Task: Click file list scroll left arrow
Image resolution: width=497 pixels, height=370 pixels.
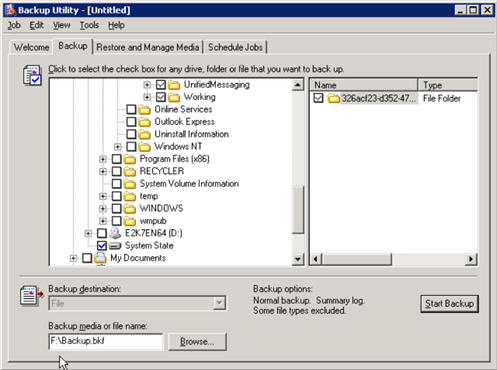Action: pos(317,259)
